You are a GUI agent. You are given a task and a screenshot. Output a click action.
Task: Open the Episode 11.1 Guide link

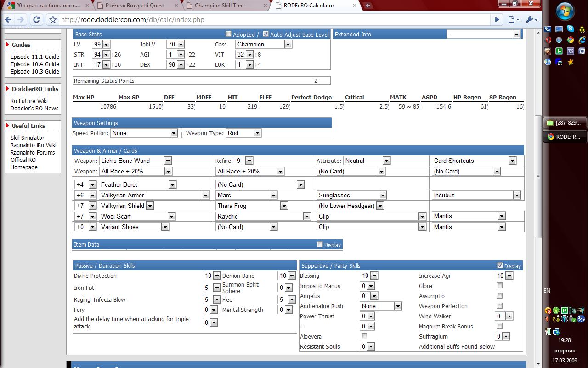(x=35, y=57)
